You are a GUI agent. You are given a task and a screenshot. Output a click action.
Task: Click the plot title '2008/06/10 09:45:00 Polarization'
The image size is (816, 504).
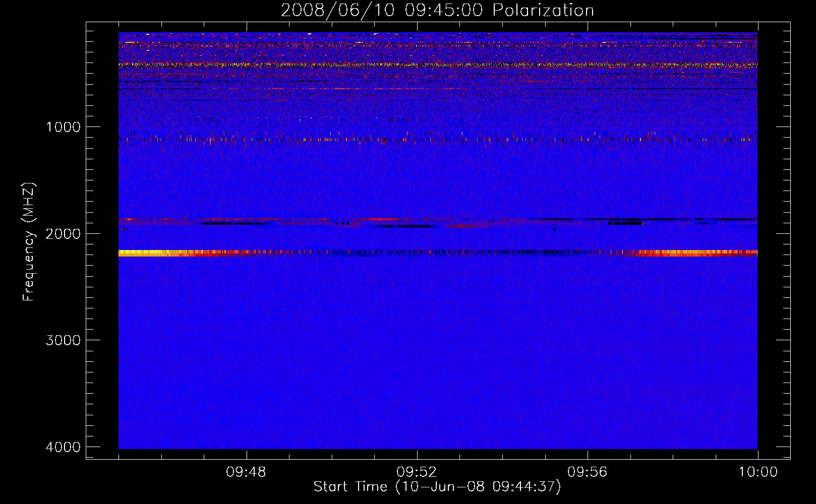click(x=437, y=10)
